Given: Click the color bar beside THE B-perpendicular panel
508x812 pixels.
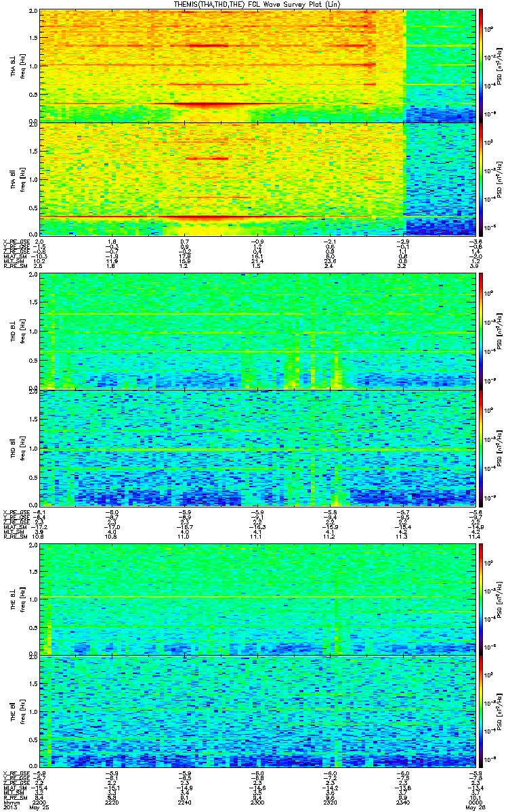Looking at the screenshot, I should pos(481,598).
